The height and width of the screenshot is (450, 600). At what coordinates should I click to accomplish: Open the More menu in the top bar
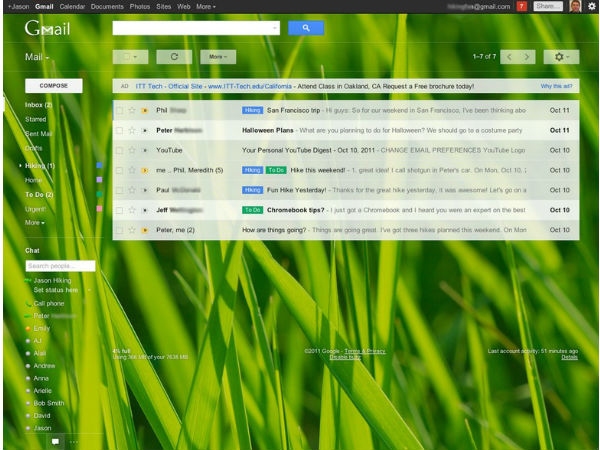tap(206, 7)
